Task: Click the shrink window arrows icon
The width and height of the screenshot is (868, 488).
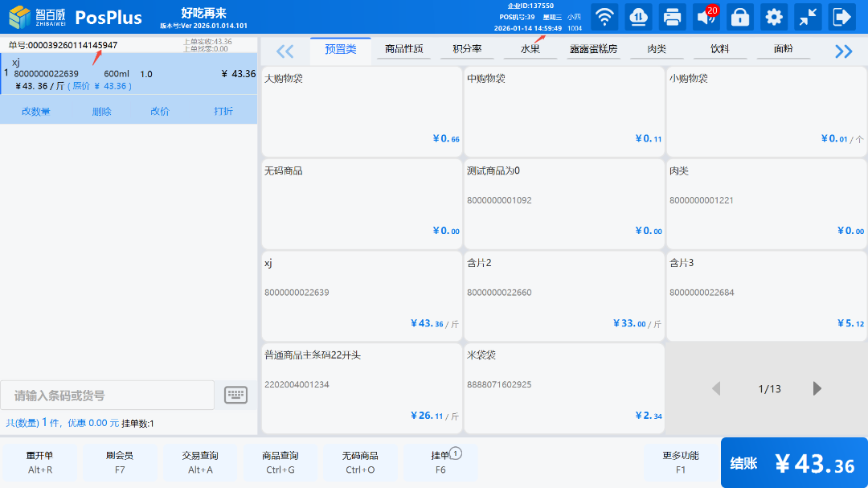Action: point(808,17)
